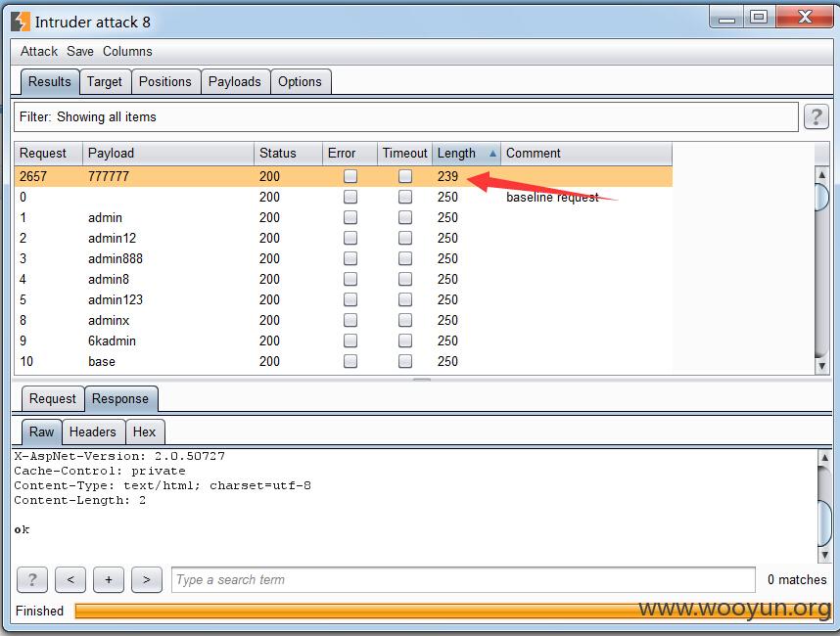The width and height of the screenshot is (840, 636).
Task: Open filter help question mark button
Action: [816, 116]
